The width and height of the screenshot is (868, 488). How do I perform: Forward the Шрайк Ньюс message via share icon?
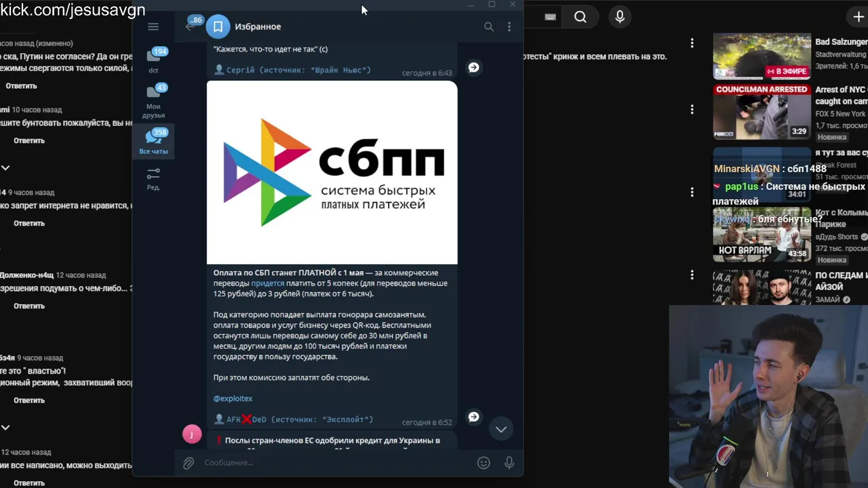[x=474, y=67]
